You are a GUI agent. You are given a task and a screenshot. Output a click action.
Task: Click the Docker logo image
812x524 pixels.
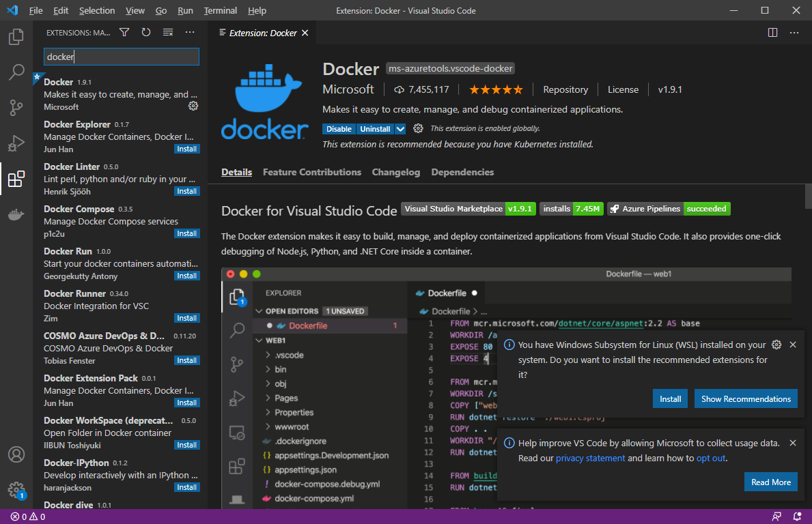pos(264,102)
